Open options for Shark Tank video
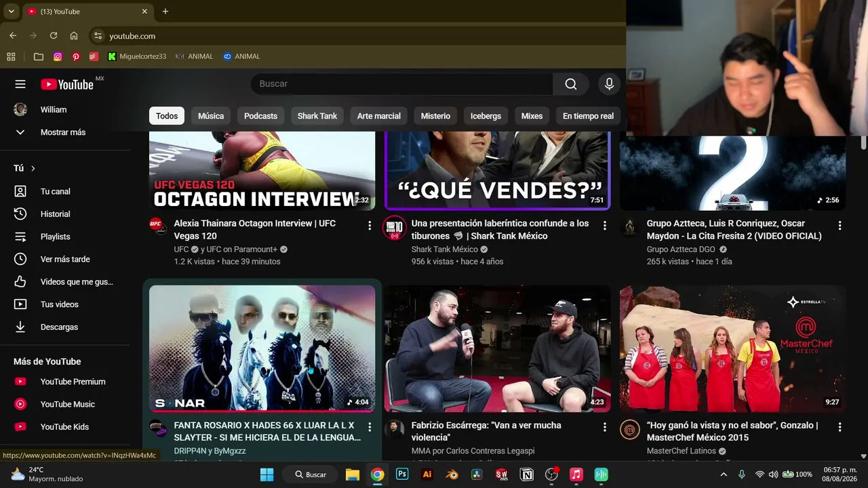 coord(605,225)
